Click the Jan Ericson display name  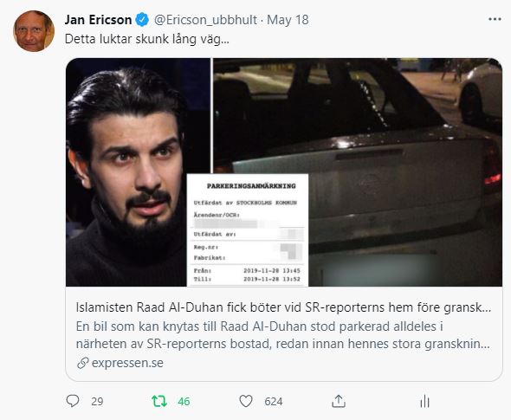(x=98, y=20)
